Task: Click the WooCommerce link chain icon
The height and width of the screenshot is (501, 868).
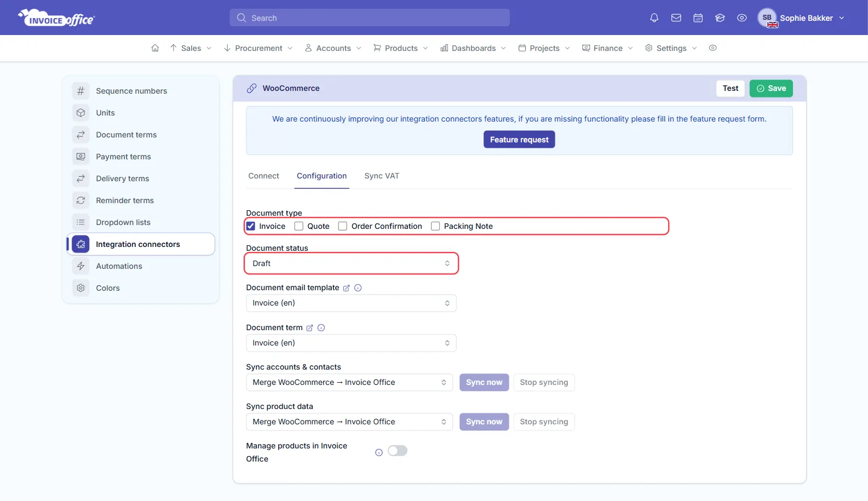Action: (251, 88)
